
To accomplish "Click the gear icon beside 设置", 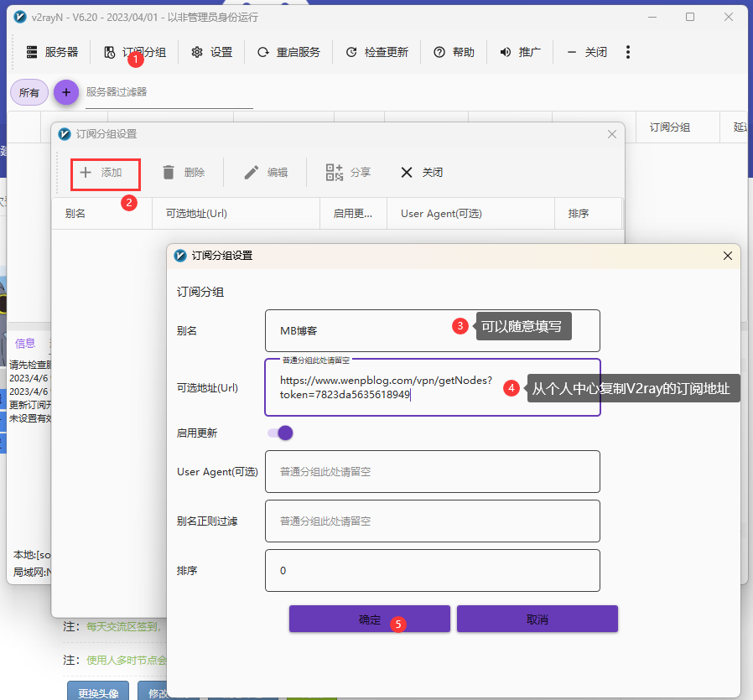I will click(197, 52).
